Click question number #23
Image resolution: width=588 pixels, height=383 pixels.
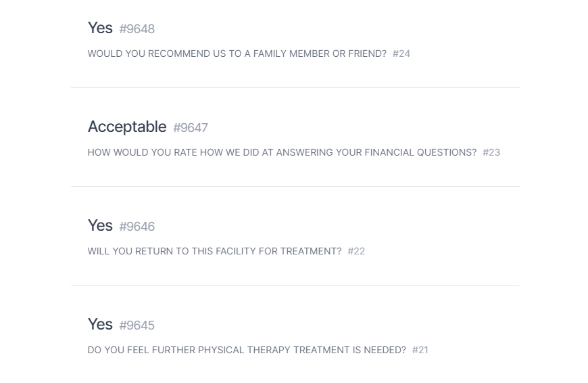491,152
